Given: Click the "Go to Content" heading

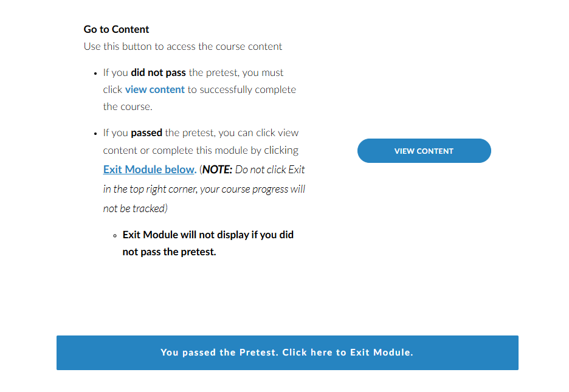Looking at the screenshot, I should pyautogui.click(x=116, y=29).
